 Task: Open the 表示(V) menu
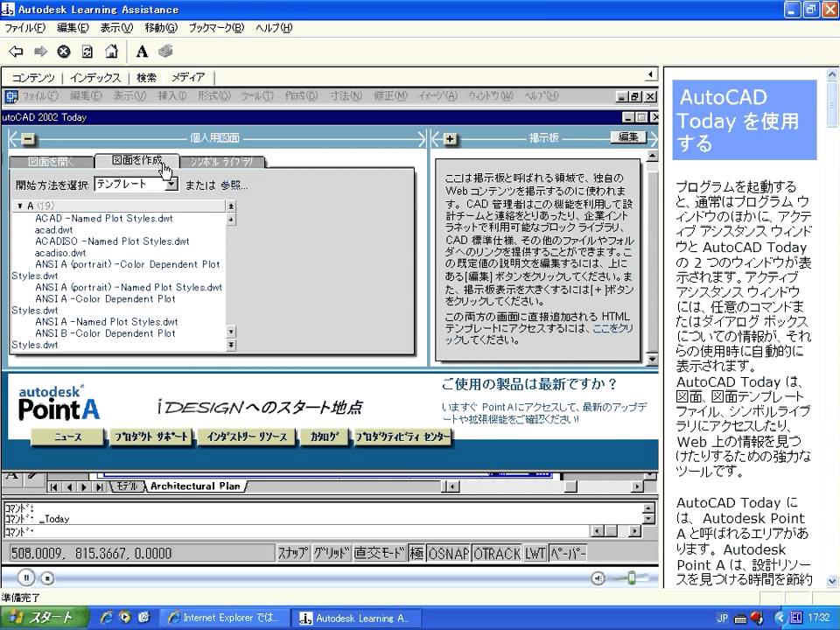click(116, 28)
